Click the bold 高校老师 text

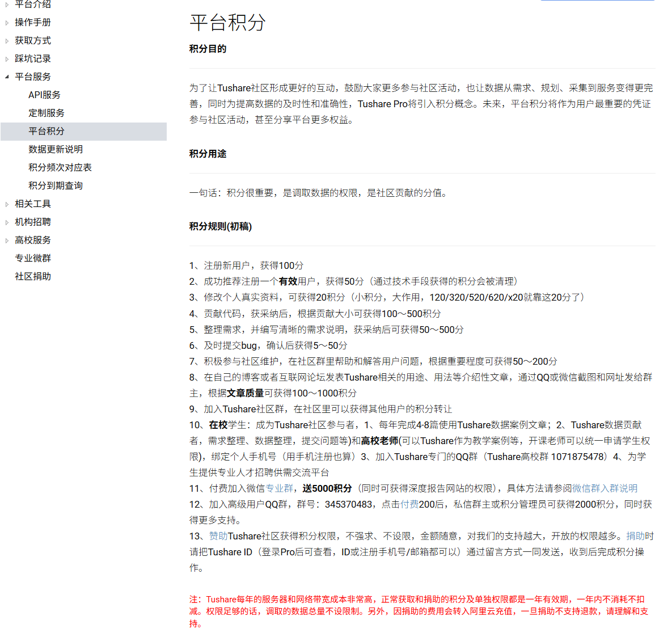coord(380,441)
